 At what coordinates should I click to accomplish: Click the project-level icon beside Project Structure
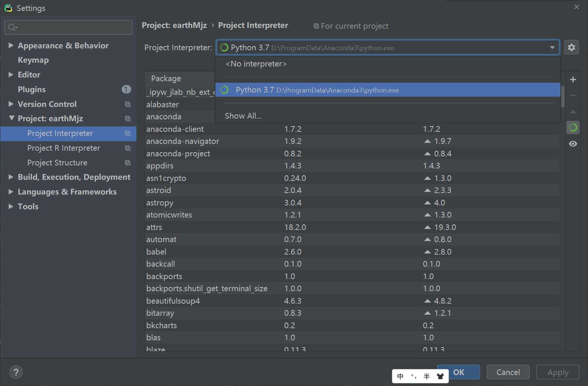(x=128, y=163)
